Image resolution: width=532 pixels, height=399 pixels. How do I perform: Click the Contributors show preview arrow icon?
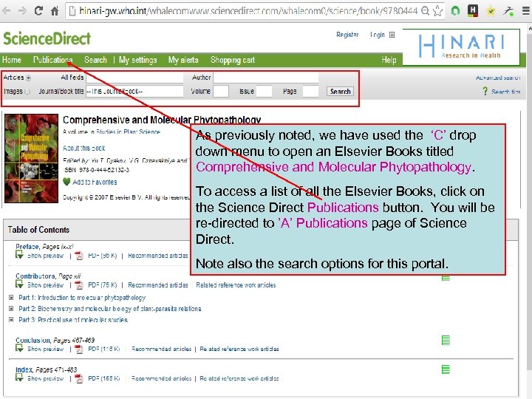point(19,284)
